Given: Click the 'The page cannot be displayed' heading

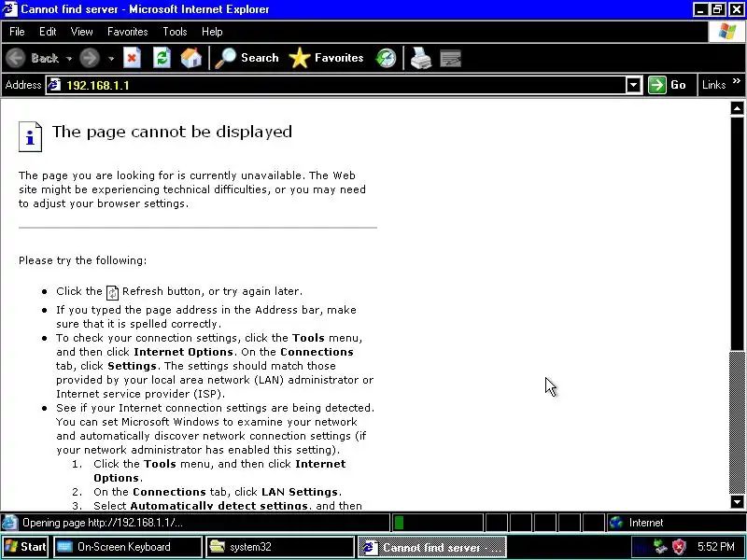Looking at the screenshot, I should [x=172, y=132].
